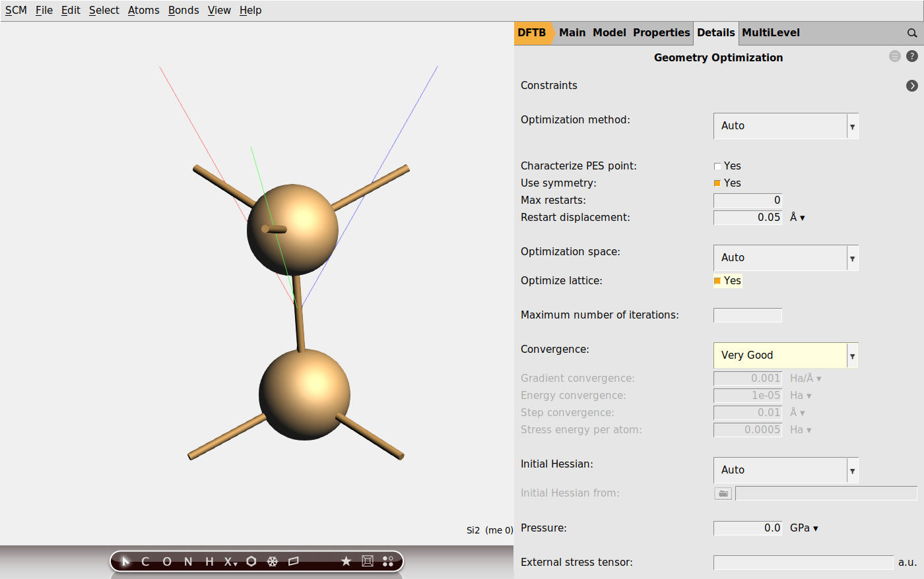Toggle Optimize lattice off
Image resolution: width=924 pixels, height=579 pixels.
click(x=718, y=280)
